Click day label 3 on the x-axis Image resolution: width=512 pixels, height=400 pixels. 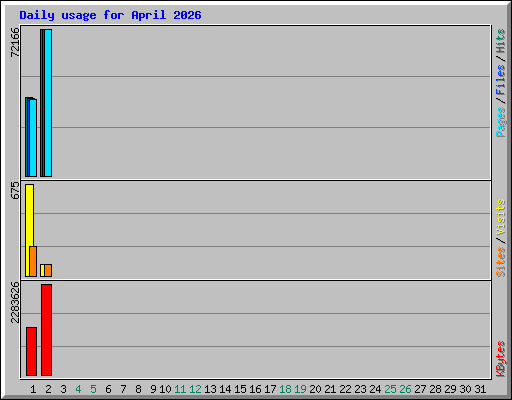pyautogui.click(x=63, y=389)
